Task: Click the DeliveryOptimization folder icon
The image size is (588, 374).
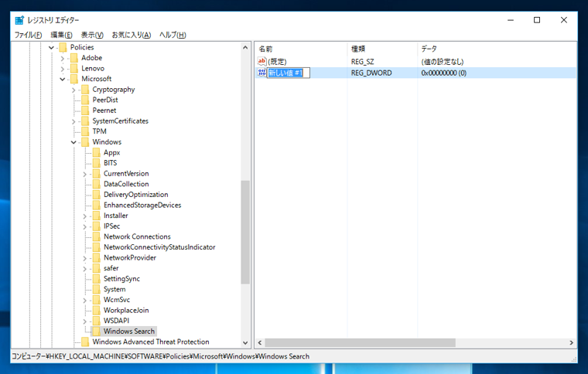Action: click(97, 194)
